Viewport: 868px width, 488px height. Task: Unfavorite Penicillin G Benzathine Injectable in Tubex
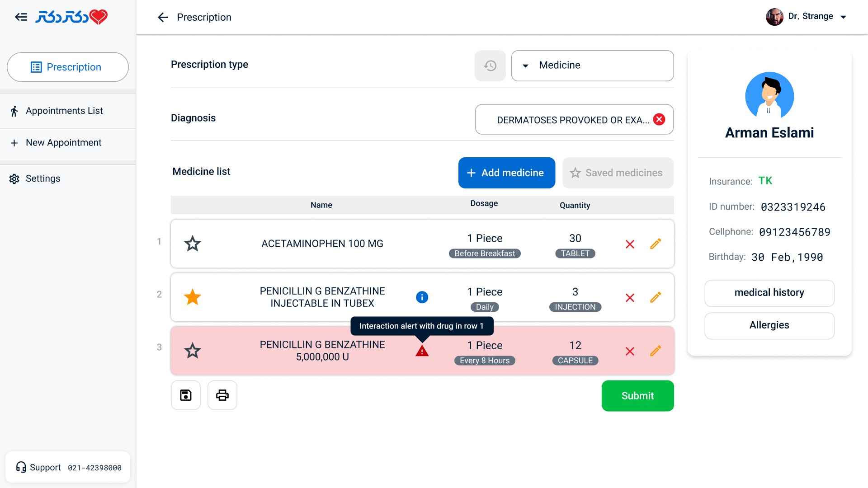(x=193, y=297)
